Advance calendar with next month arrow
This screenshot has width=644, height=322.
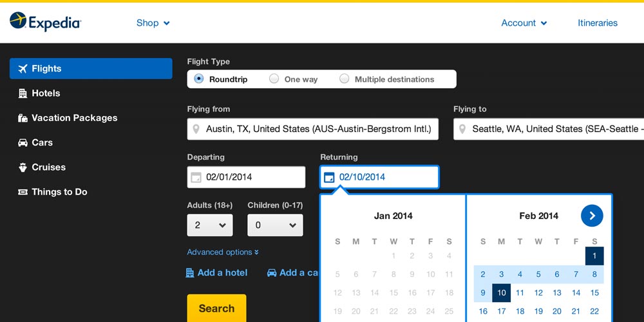pos(591,216)
